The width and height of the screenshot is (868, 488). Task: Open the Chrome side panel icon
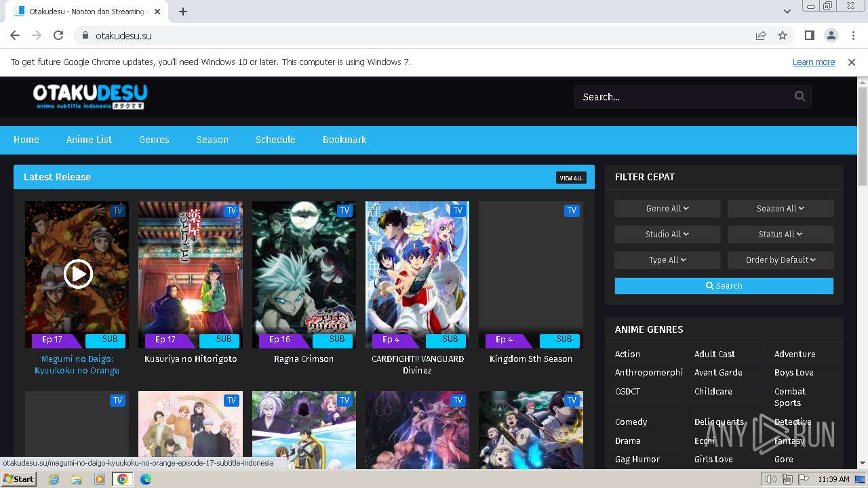tap(809, 35)
